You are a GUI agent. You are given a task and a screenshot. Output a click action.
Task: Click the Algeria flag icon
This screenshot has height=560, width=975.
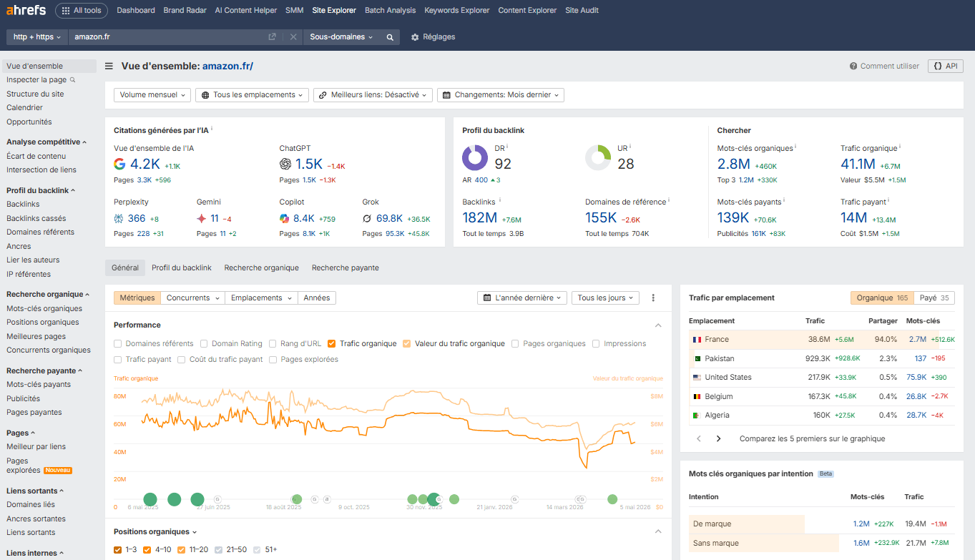click(697, 415)
